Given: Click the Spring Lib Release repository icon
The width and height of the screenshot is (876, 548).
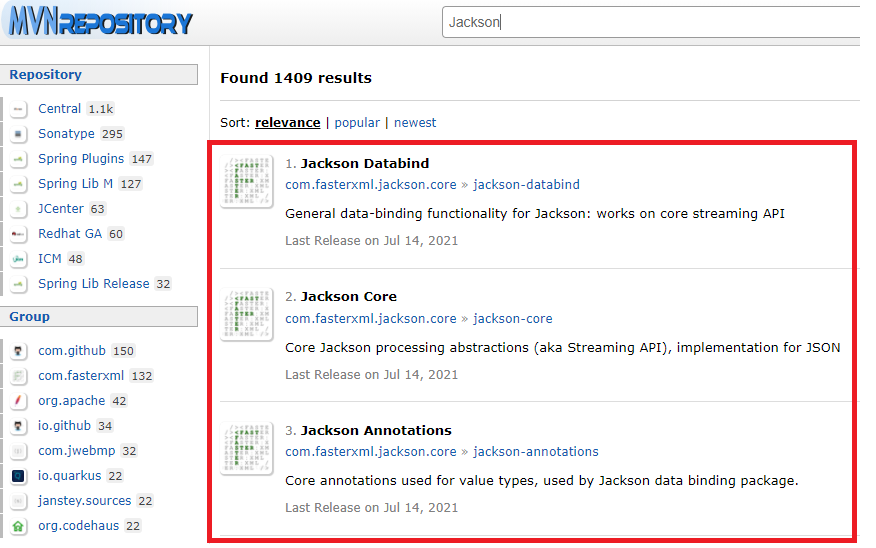Looking at the screenshot, I should 18,284.
